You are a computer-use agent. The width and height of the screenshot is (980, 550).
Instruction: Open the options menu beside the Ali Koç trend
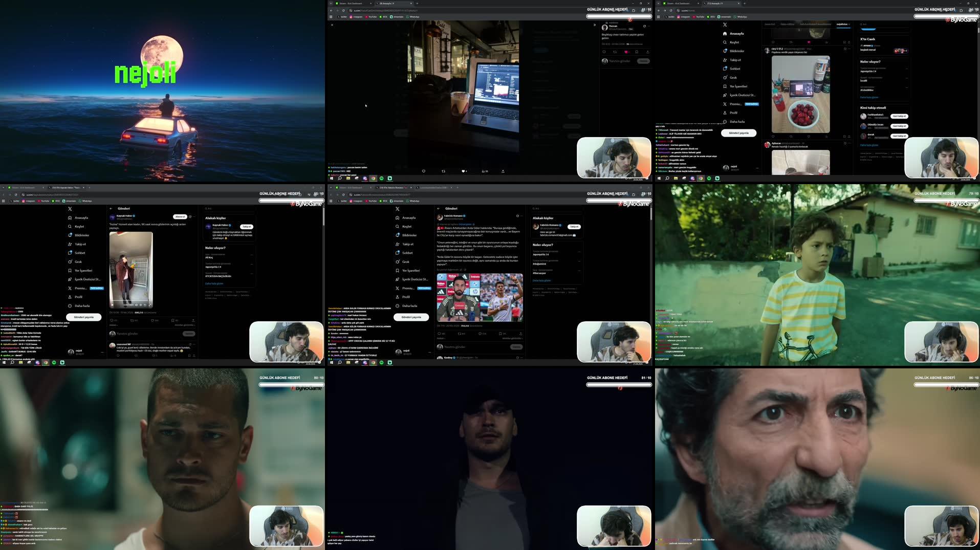coord(251,255)
